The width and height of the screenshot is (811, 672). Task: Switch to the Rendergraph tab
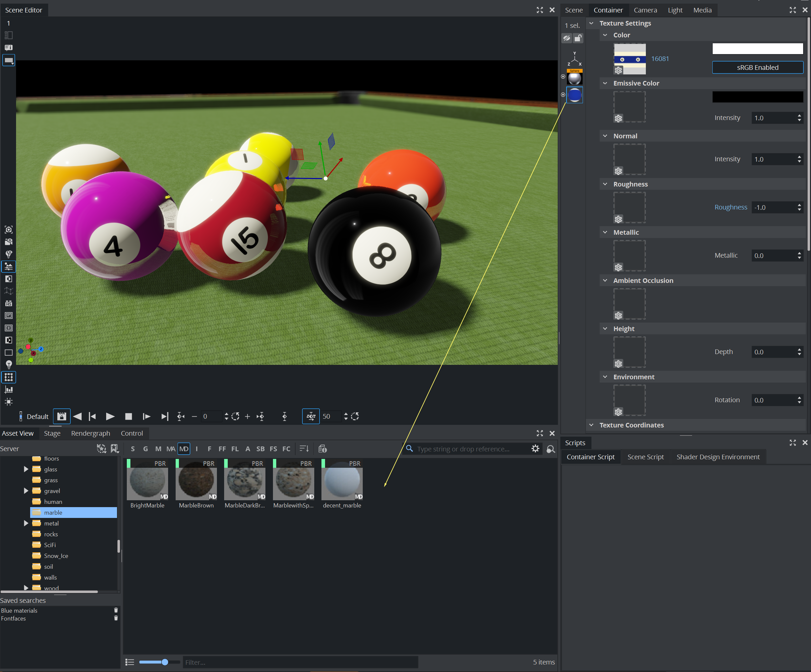coord(90,433)
